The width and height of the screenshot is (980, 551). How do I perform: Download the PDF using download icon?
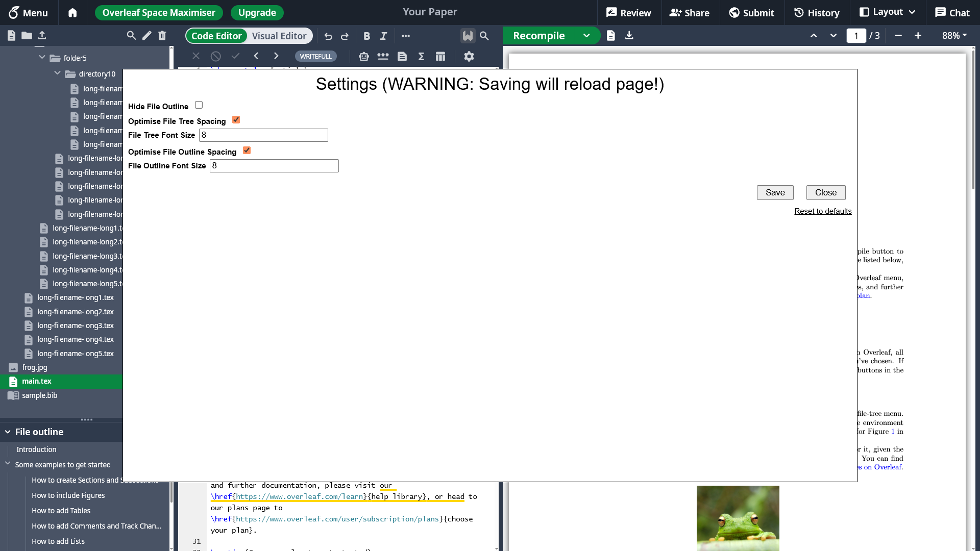pos(629,35)
